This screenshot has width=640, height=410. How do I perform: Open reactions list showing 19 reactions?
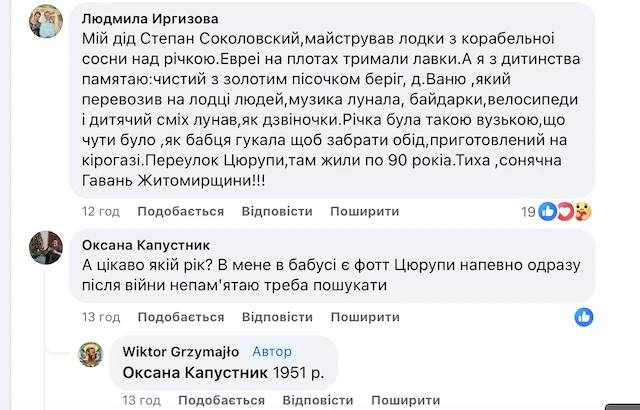click(x=528, y=211)
